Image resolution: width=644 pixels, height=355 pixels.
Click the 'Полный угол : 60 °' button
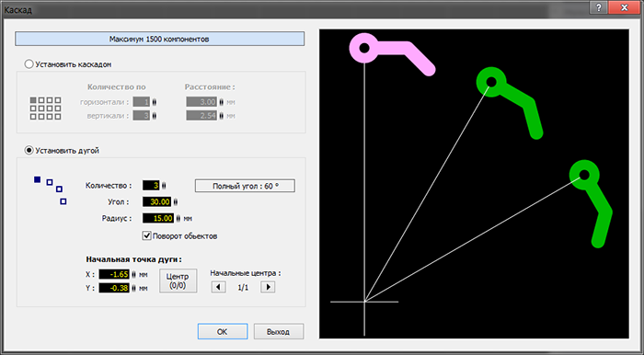click(x=245, y=186)
